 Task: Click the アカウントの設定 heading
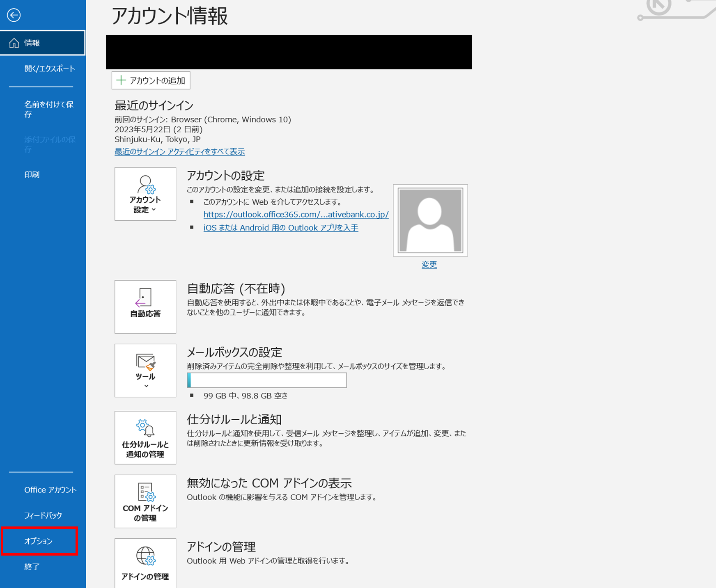click(x=226, y=176)
